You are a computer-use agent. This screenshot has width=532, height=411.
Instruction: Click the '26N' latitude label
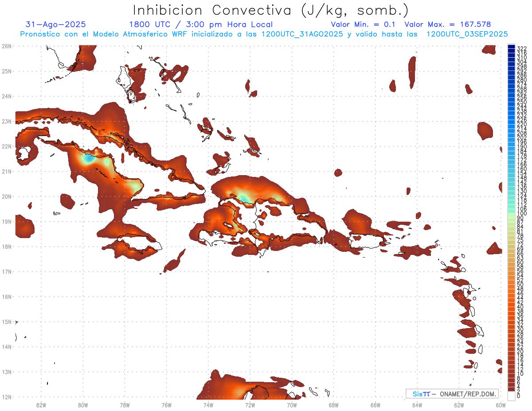(6, 46)
